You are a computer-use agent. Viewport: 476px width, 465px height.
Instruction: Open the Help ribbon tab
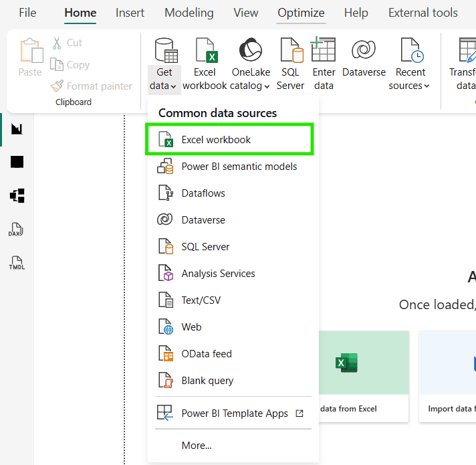coord(356,13)
